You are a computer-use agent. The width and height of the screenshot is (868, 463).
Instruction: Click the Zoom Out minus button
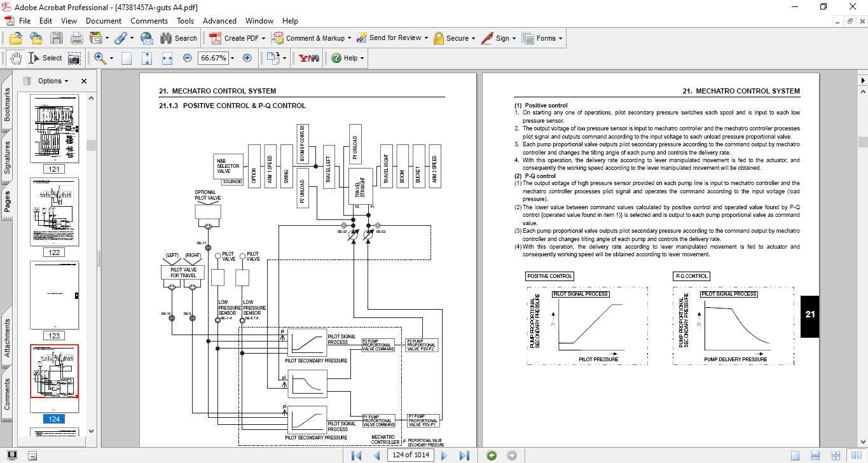(x=187, y=58)
